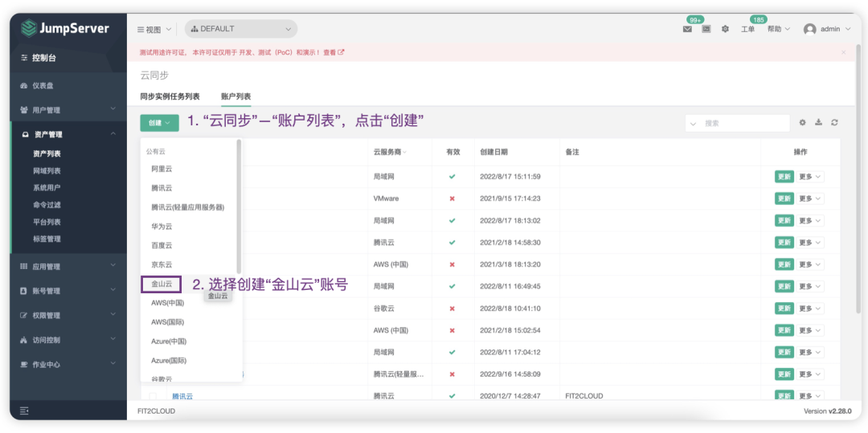868x433 pixels.
Task: Click 更新 in the 2021/3/18 18:13:20 row
Action: (x=784, y=264)
